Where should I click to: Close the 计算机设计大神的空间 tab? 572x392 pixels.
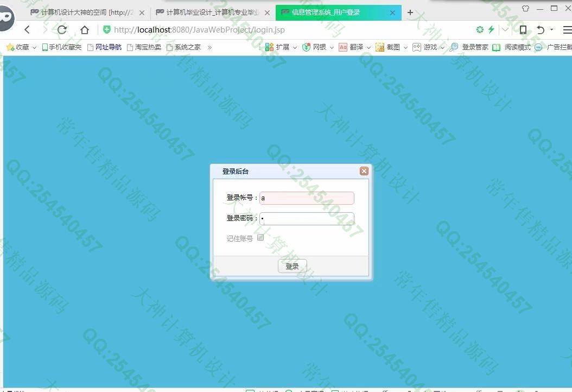[142, 13]
